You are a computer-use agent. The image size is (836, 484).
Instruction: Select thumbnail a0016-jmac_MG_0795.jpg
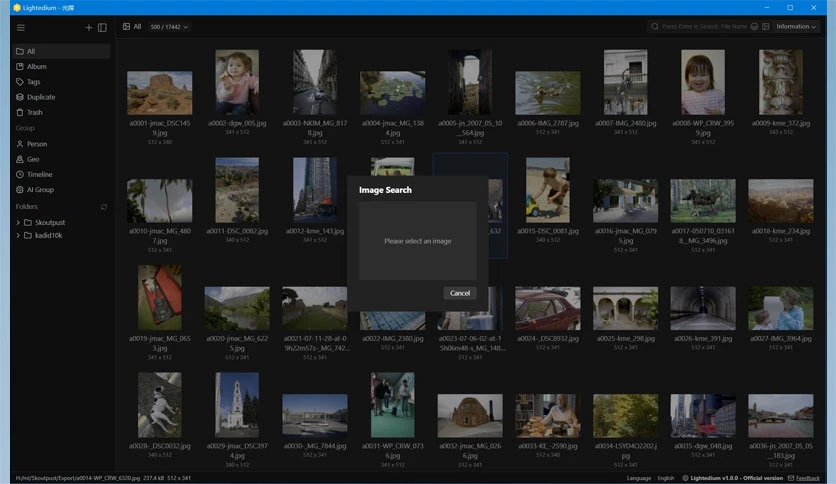[x=625, y=200]
